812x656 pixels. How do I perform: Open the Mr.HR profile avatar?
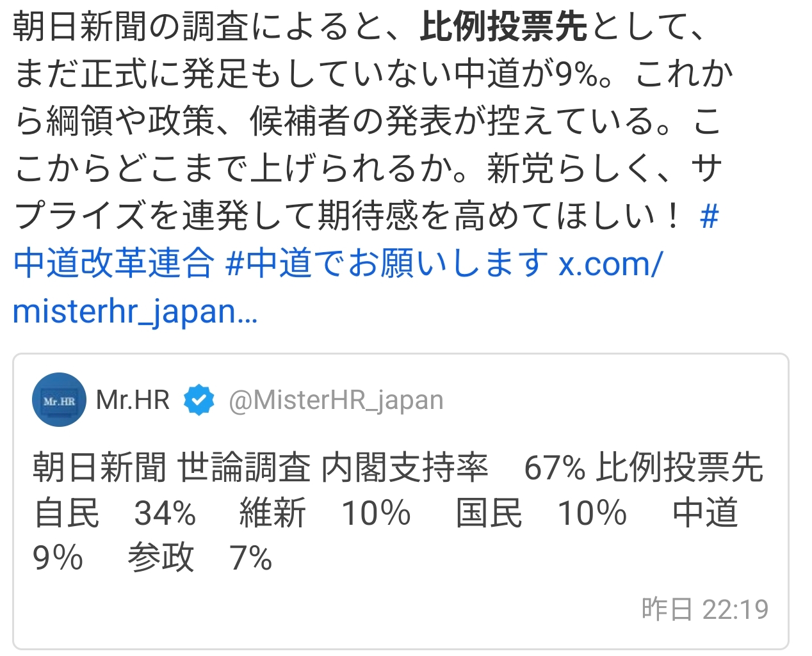(59, 400)
